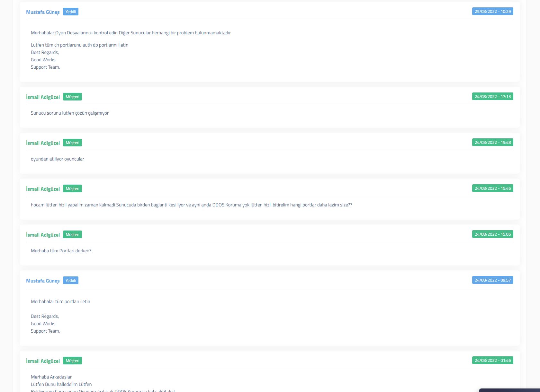Click the 24/08/2022 - 15:05 timestamp
This screenshot has height=392, width=540.
[492, 234]
